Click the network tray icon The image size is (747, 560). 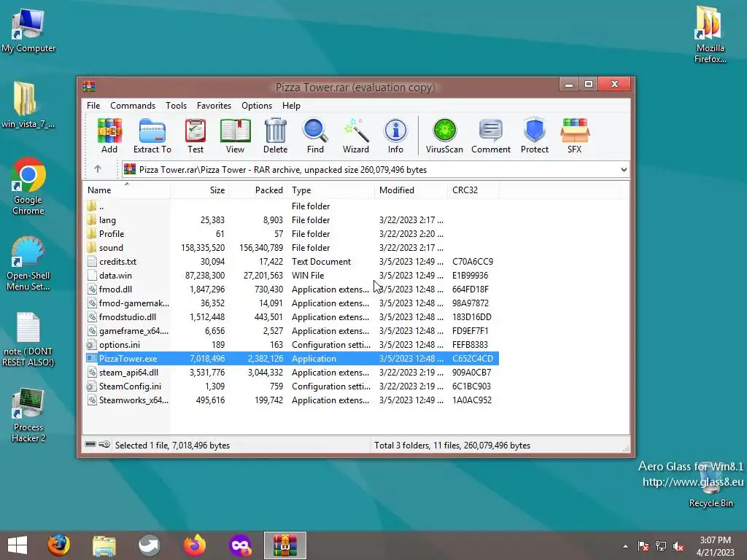(x=661, y=546)
